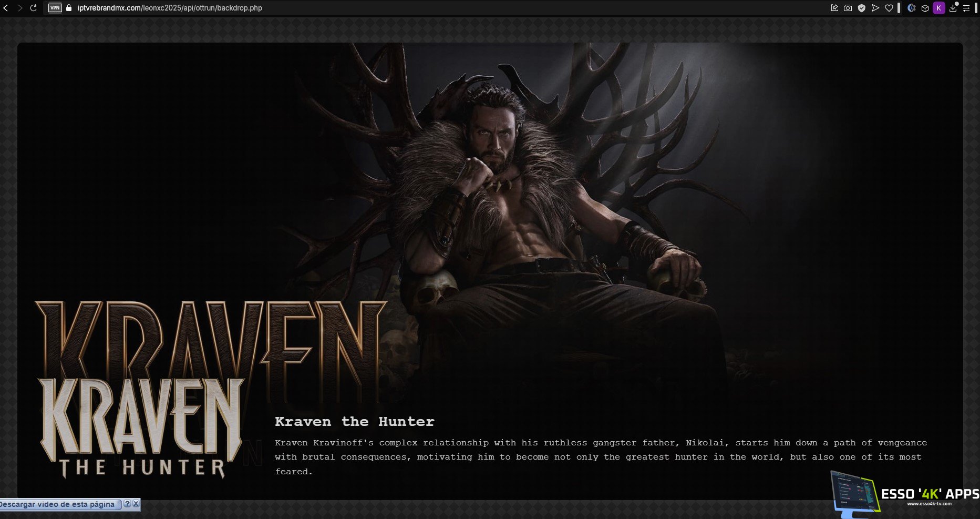The width and height of the screenshot is (980, 519).
Task: Click the help question mark on download bar
Action: tap(127, 504)
